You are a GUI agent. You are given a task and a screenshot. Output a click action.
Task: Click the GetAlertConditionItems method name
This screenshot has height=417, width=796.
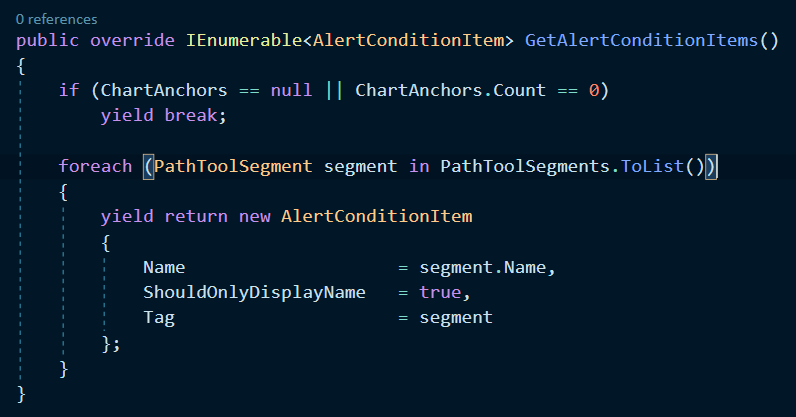(641, 41)
